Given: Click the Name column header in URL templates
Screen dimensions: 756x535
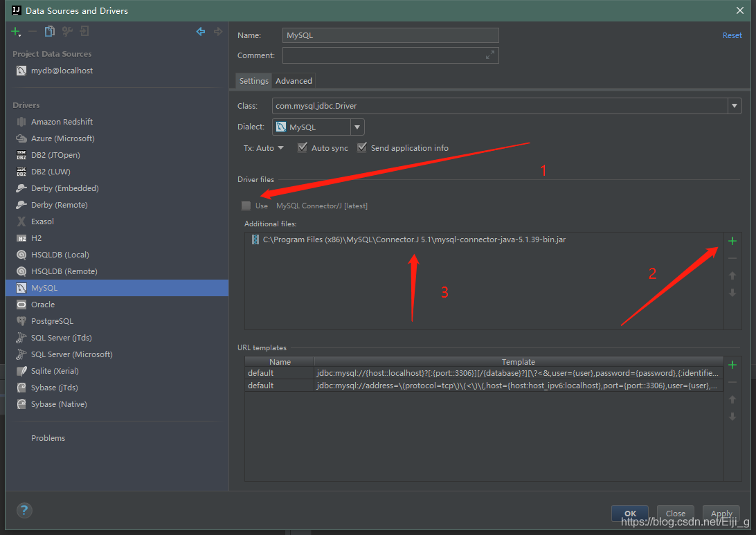Looking at the screenshot, I should (x=280, y=362).
